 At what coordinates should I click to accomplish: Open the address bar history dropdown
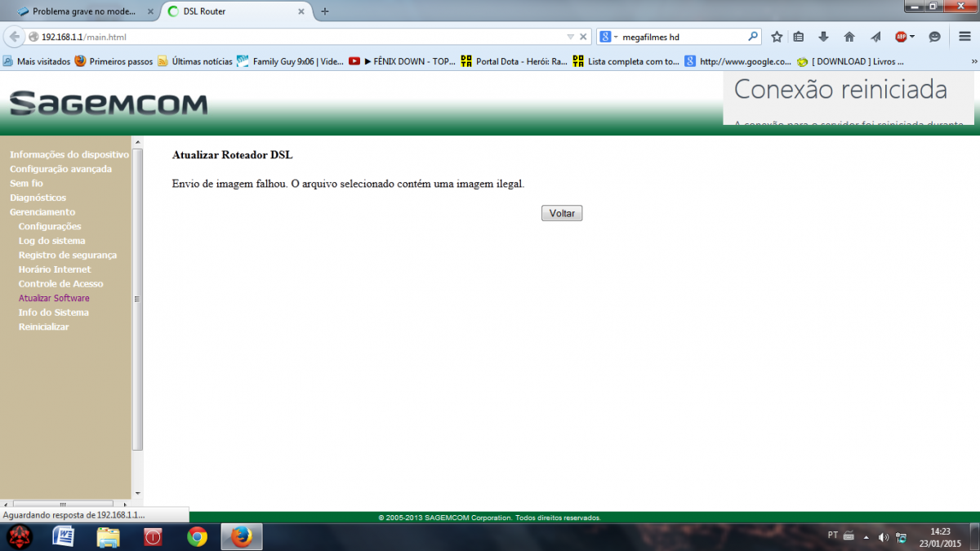pyautogui.click(x=571, y=37)
